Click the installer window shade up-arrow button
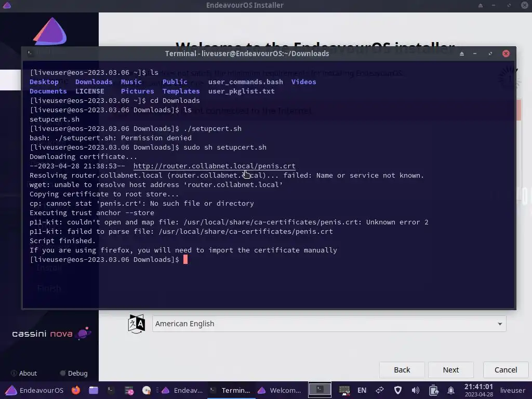This screenshot has width=532, height=399. coord(481,5)
